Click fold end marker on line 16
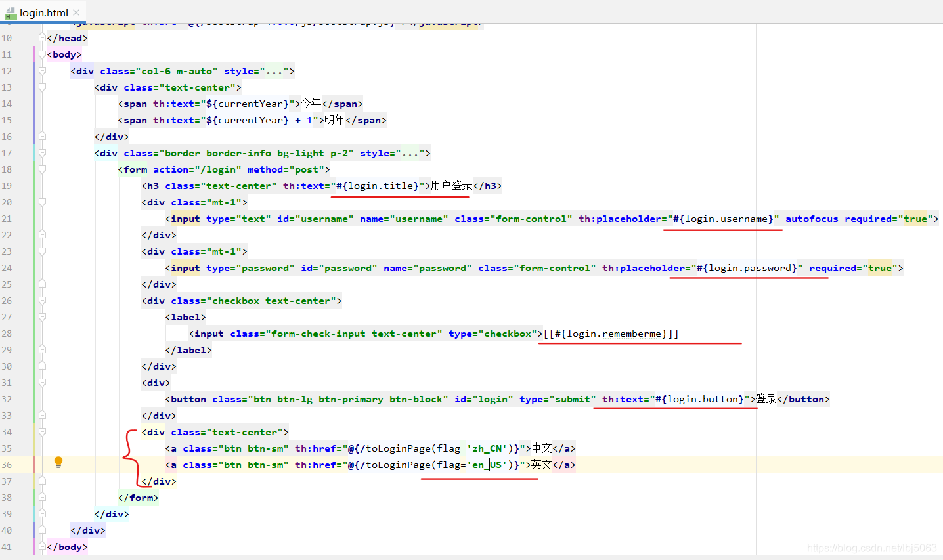The image size is (943, 560). [x=42, y=137]
